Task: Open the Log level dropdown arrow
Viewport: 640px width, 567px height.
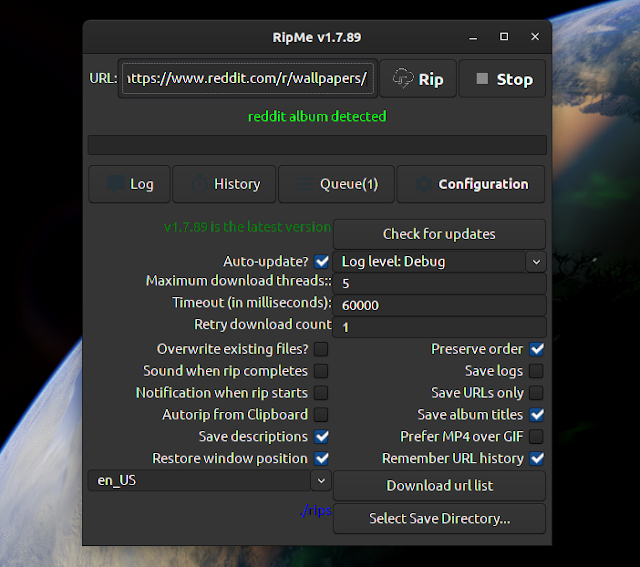Action: tap(536, 262)
